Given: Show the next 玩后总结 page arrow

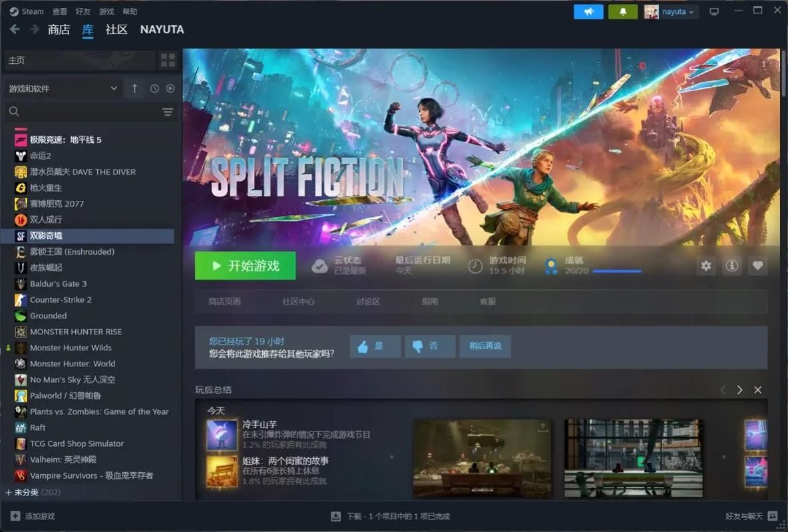Looking at the screenshot, I should (740, 390).
